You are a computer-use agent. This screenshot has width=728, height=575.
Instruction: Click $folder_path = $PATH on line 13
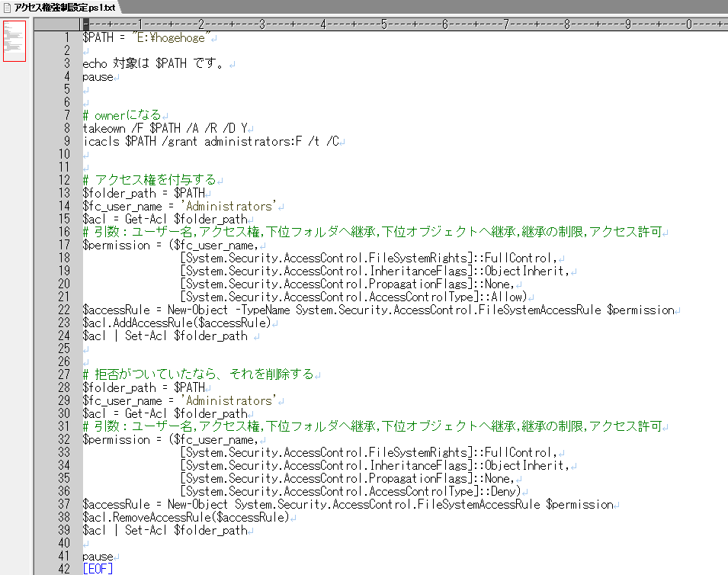point(144,193)
